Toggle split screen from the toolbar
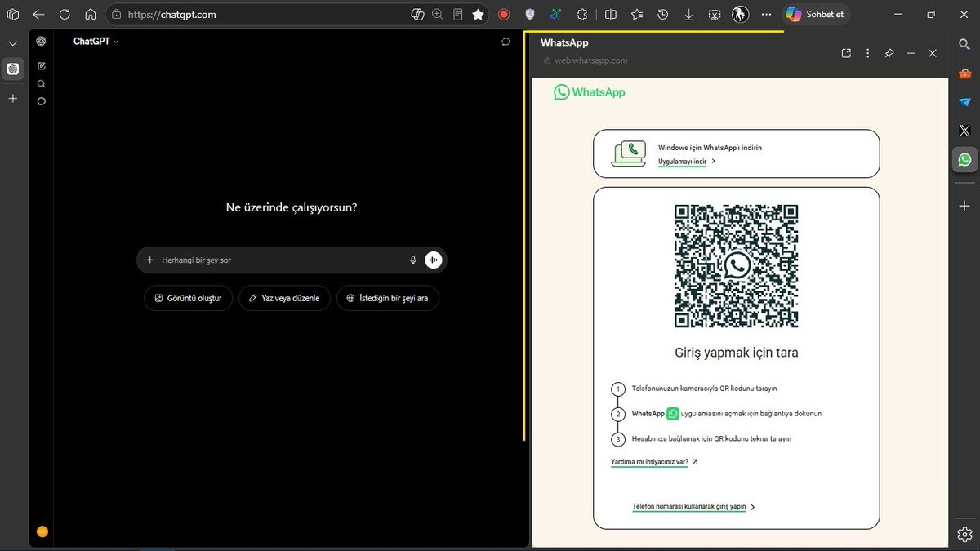 click(x=611, y=14)
